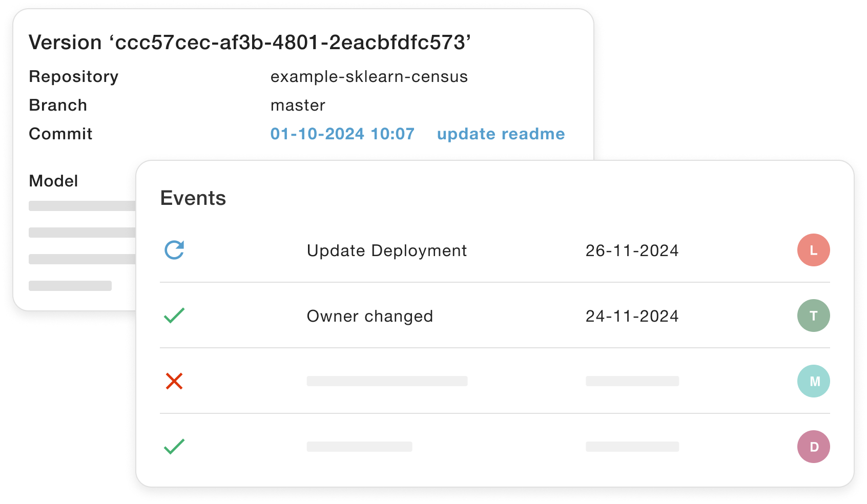Viewport: 867px width, 504px height.
Task: Click the placeholder text in the failed event row
Action: pyautogui.click(x=387, y=381)
